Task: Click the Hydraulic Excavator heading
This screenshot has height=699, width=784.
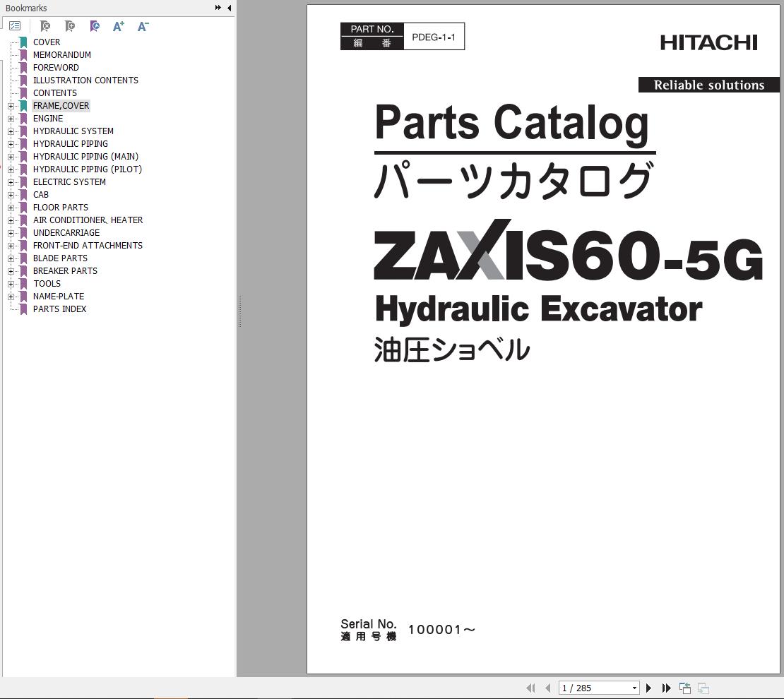Action: (538, 310)
